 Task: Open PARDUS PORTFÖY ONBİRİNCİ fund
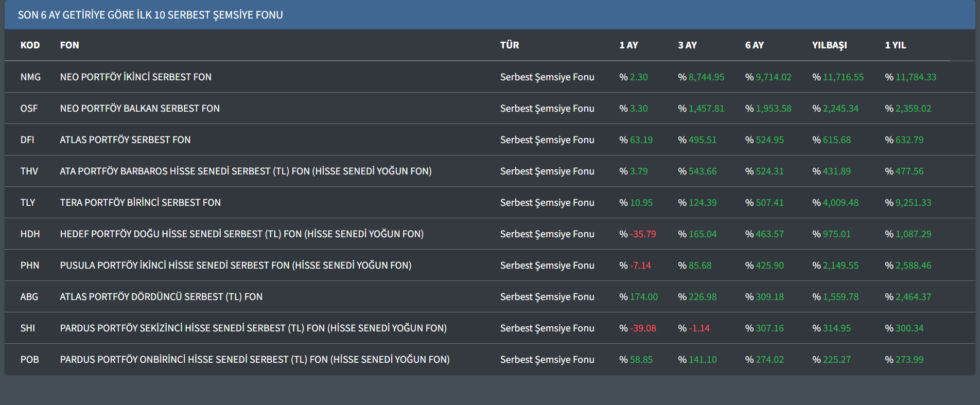point(254,360)
